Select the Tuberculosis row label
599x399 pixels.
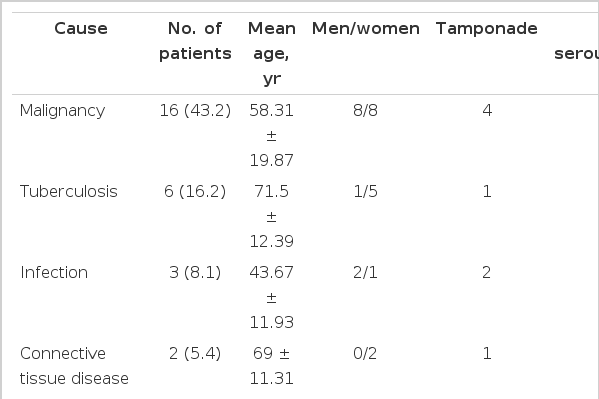69,191
